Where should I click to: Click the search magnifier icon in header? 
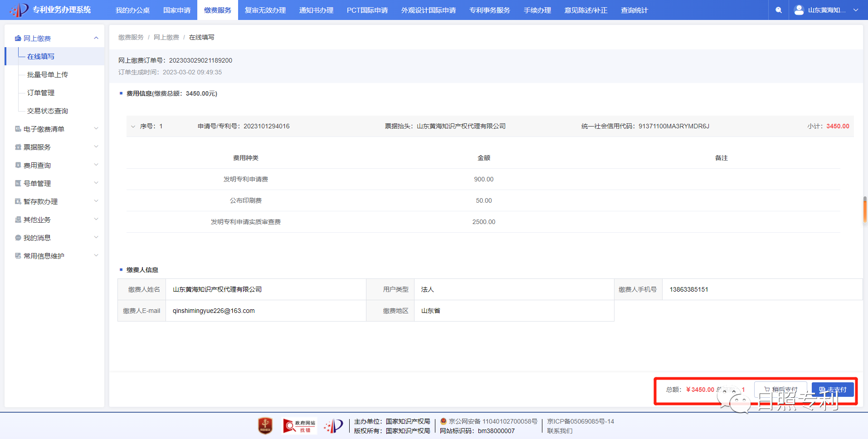(x=779, y=10)
